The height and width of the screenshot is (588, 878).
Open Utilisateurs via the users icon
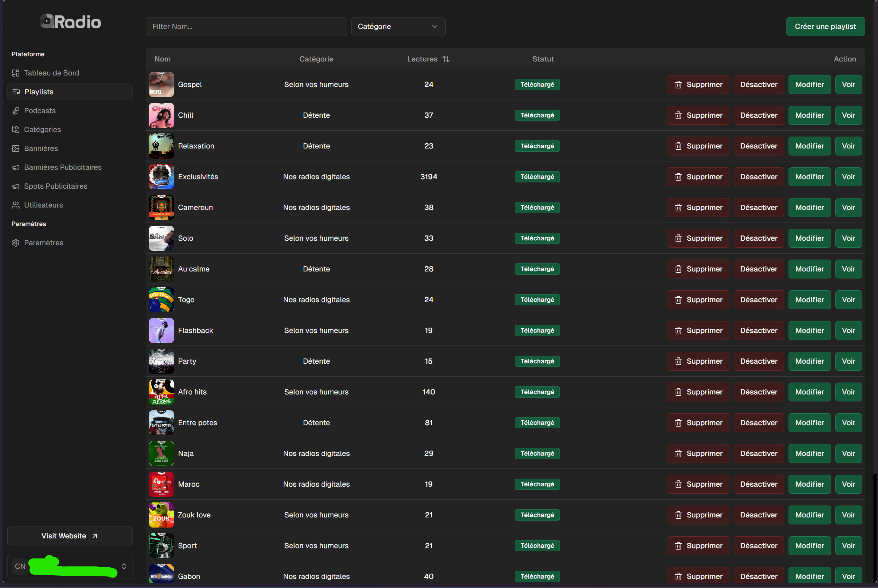coord(16,205)
